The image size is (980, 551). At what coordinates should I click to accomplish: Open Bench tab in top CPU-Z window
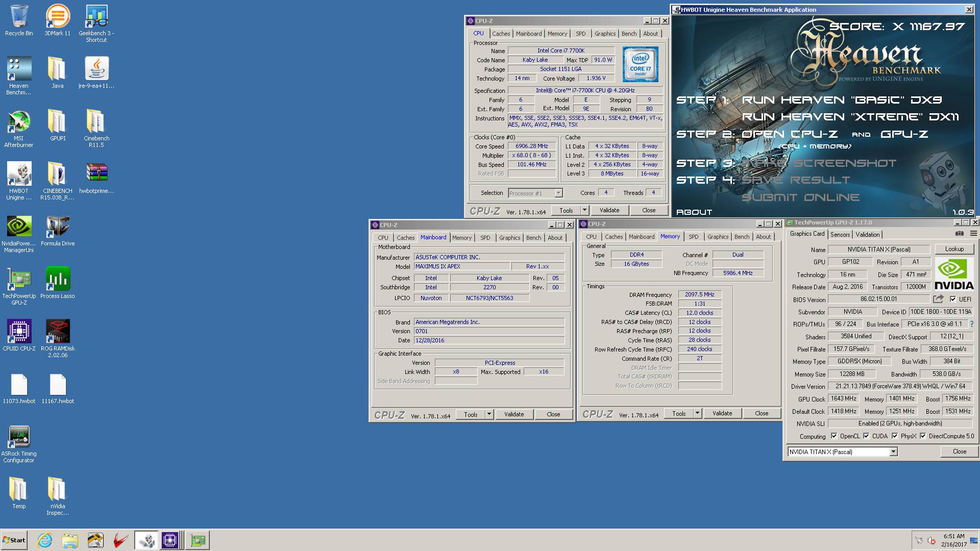tap(629, 34)
